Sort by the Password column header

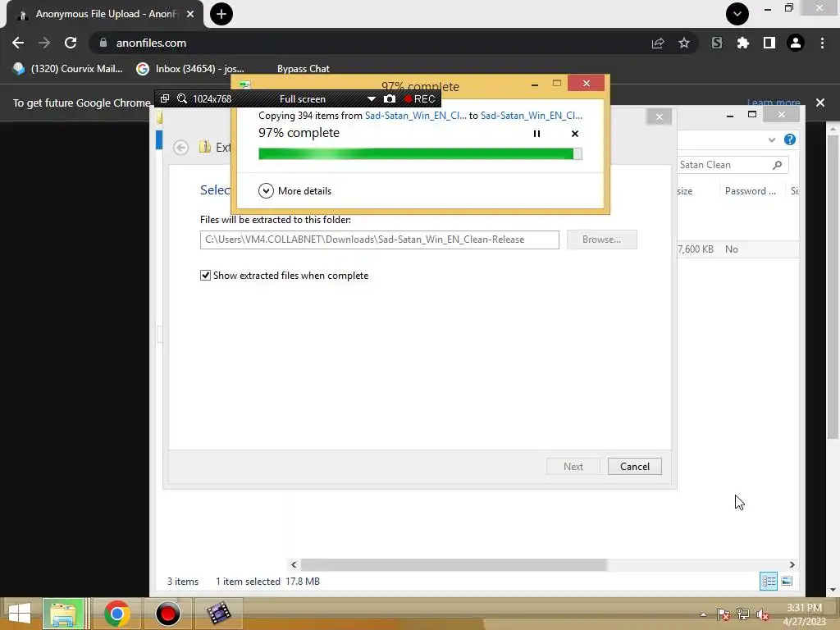point(751,190)
